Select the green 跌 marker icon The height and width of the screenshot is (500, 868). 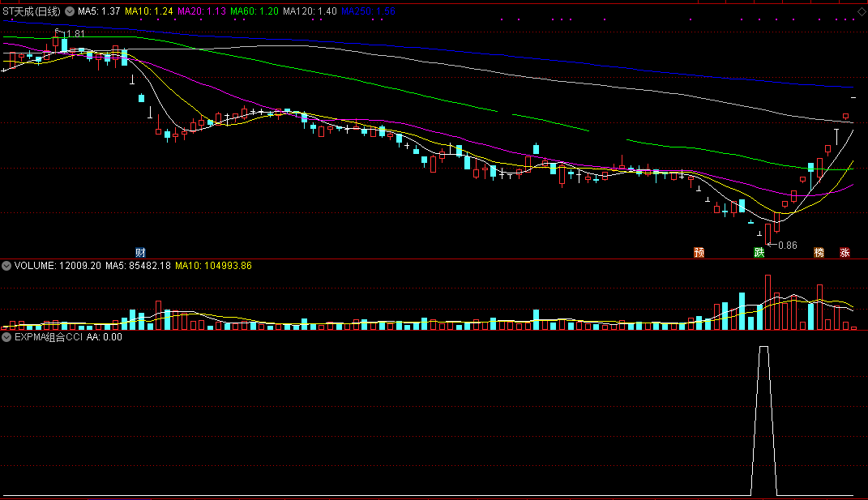pyautogui.click(x=759, y=253)
